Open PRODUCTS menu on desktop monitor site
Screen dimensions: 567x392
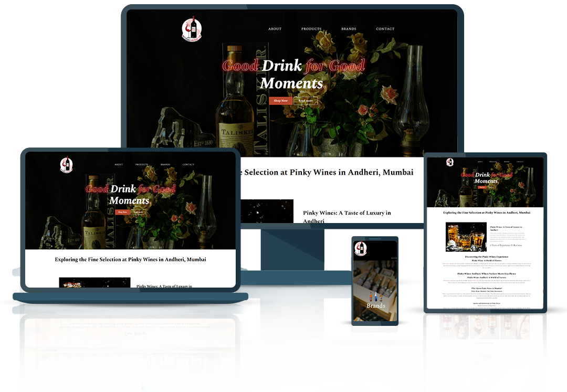[x=311, y=29]
